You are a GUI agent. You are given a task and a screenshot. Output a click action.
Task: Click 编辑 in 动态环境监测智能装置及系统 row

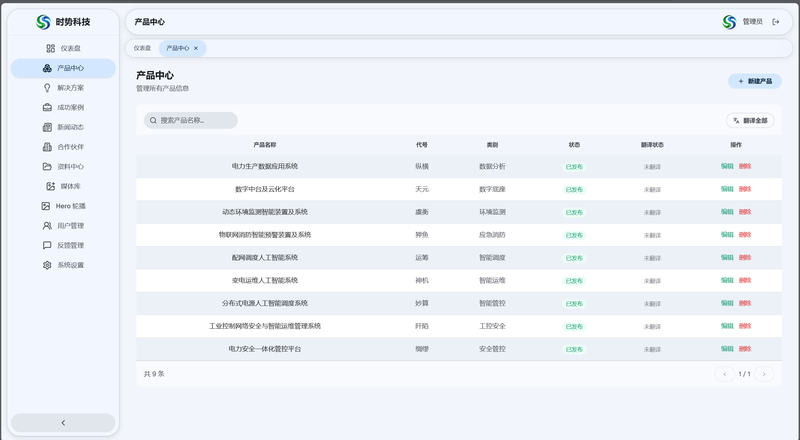tap(727, 212)
